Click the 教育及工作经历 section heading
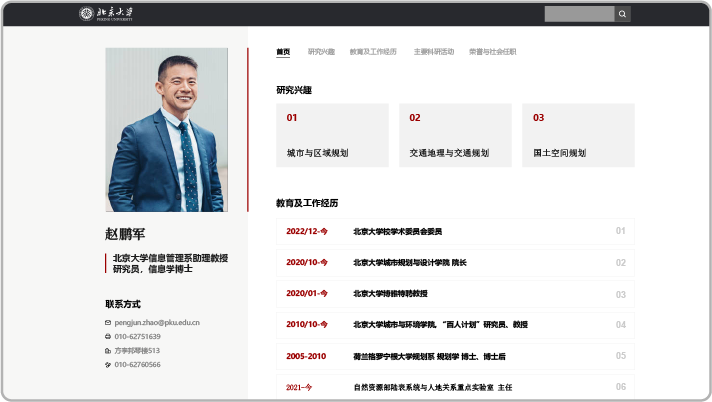 pos(307,203)
